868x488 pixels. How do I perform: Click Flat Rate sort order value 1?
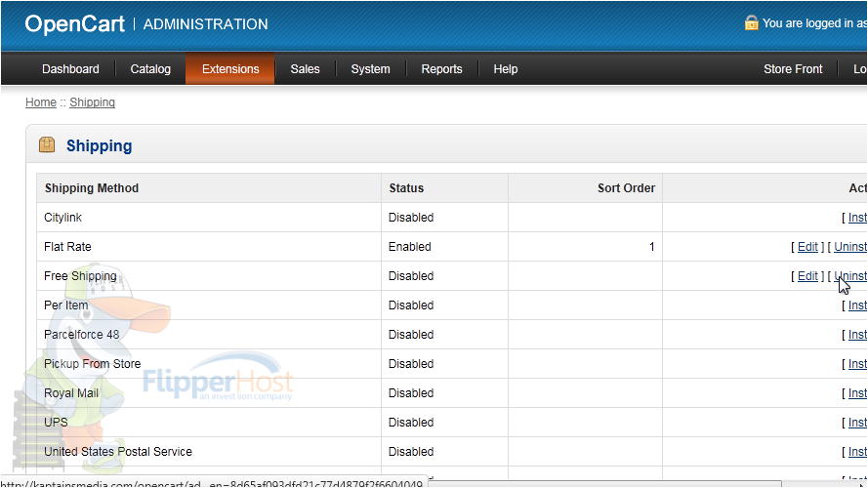(x=651, y=247)
